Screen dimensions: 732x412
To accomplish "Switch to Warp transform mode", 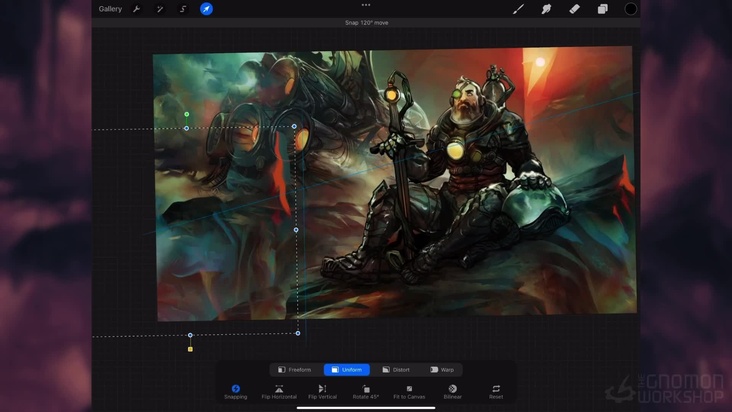I will click(x=442, y=370).
